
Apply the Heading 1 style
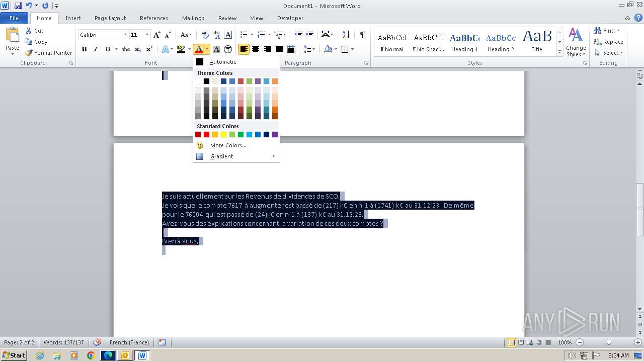[464, 42]
